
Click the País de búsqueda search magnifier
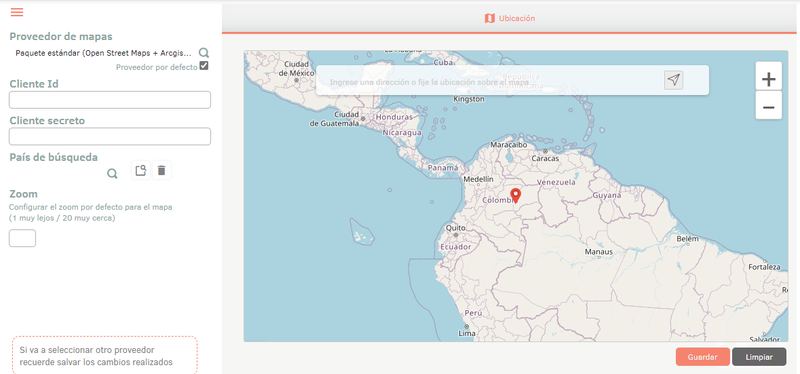(112, 173)
